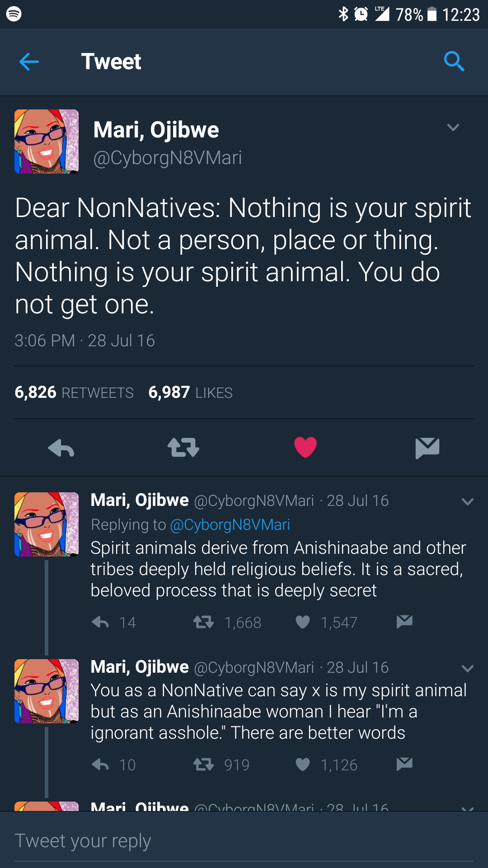Send the main tweet via direct message
The image size is (488, 868).
pos(427,448)
